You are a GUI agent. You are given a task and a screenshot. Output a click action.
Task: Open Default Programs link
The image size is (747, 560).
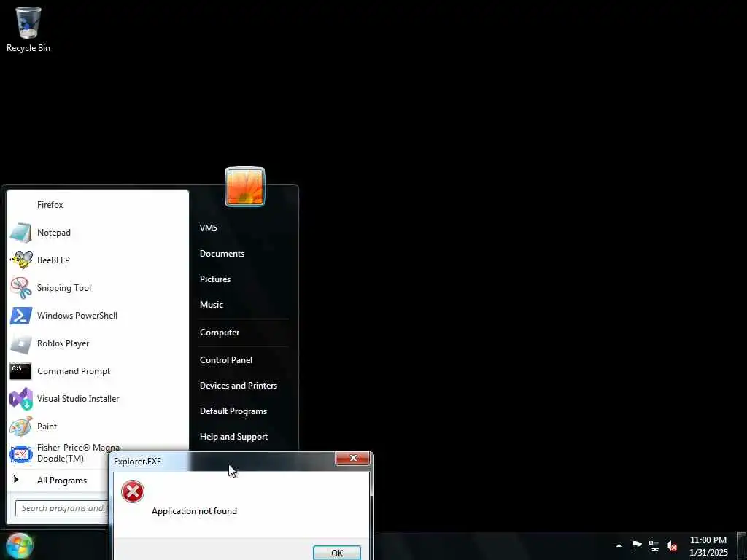(233, 411)
